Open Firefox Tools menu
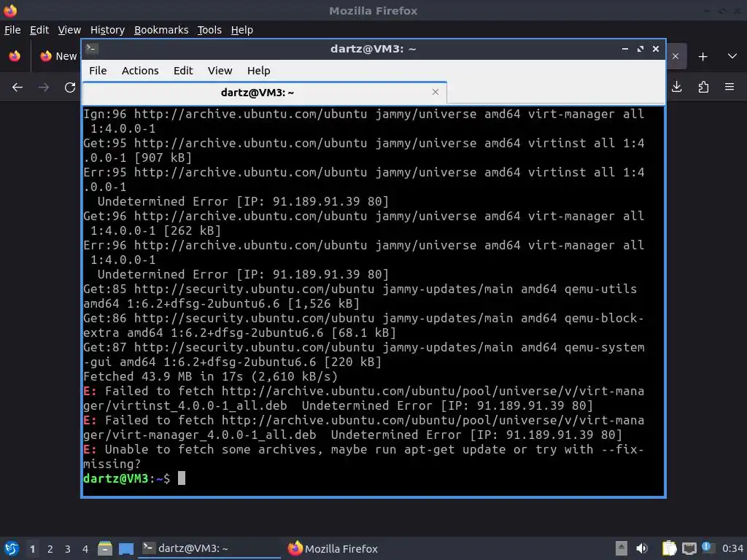This screenshot has width=747, height=560. [209, 30]
